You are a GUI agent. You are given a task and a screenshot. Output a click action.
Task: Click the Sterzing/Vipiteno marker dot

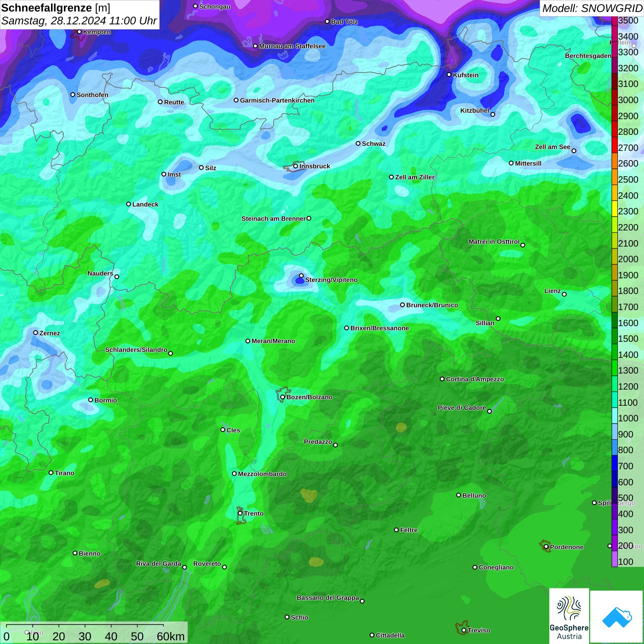pyautogui.click(x=301, y=276)
